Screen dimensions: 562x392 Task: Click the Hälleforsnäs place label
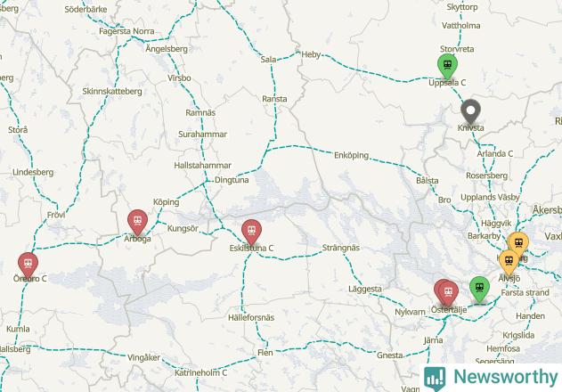(251, 317)
